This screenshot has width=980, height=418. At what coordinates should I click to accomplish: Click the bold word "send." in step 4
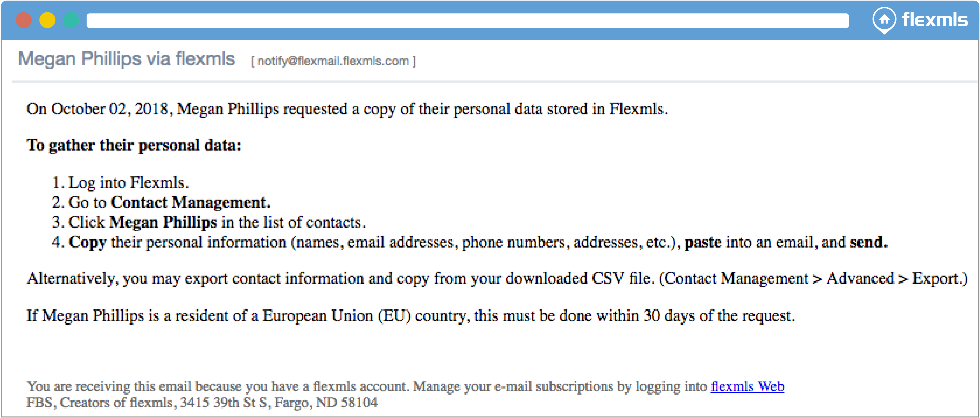pos(868,243)
